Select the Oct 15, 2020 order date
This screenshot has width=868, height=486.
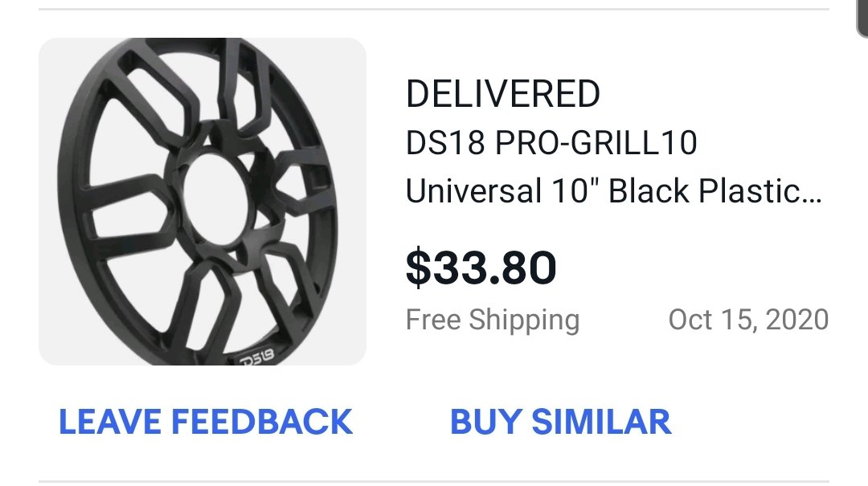coord(748,320)
